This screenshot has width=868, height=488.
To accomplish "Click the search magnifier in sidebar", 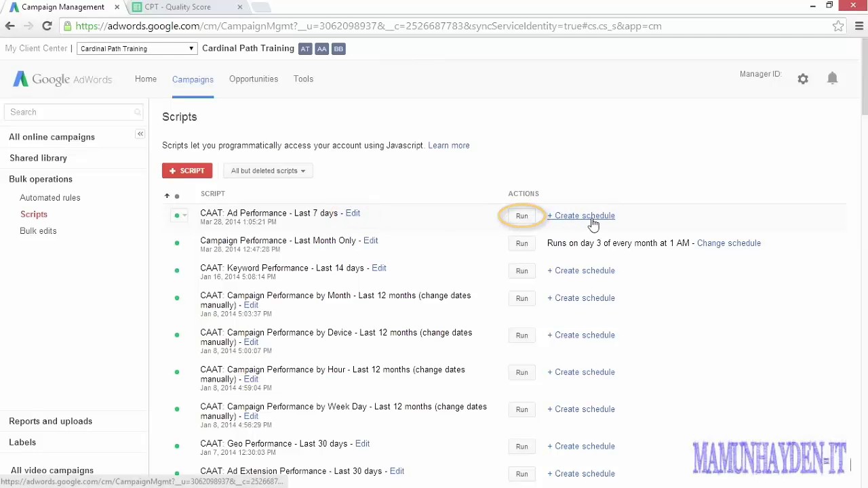I will (138, 113).
